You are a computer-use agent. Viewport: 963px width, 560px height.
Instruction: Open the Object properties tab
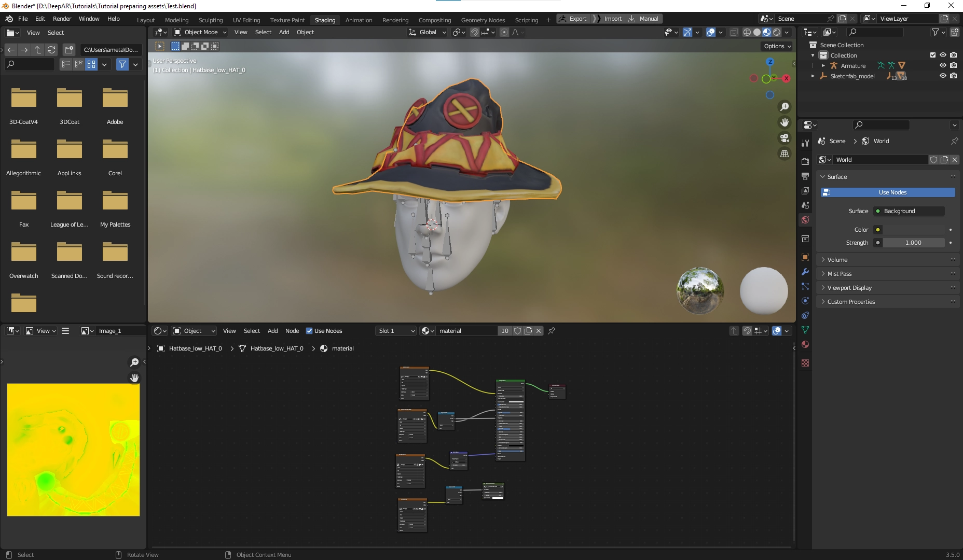805,257
